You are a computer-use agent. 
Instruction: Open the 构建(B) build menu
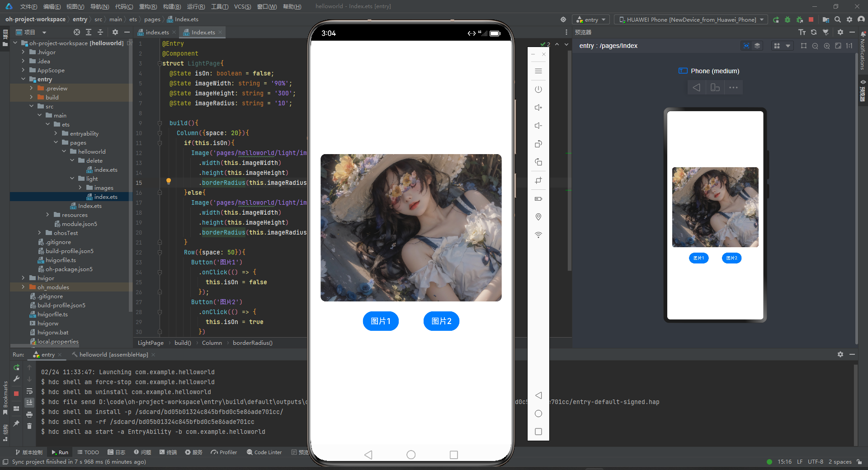(x=172, y=6)
